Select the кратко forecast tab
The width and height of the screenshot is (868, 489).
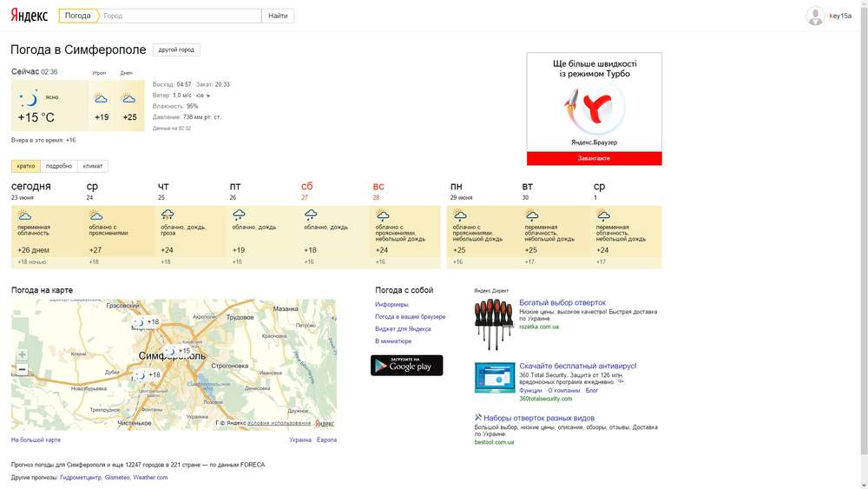pyautogui.click(x=25, y=166)
